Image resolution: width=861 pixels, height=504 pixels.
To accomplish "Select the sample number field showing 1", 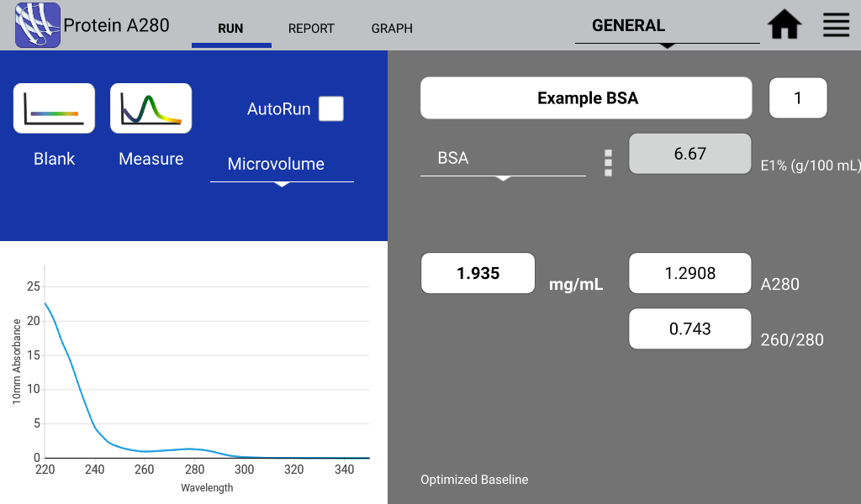I will click(798, 98).
